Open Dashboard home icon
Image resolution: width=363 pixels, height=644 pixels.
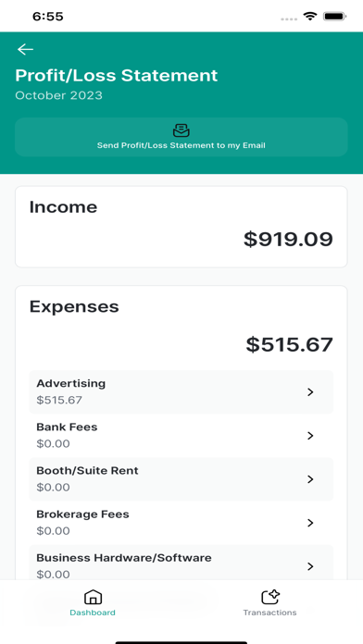point(93,597)
